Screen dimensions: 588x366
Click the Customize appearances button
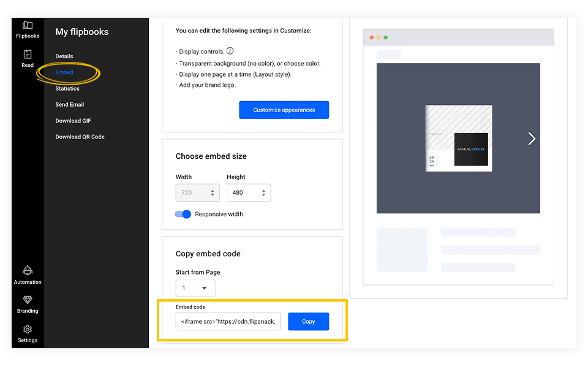click(x=284, y=110)
